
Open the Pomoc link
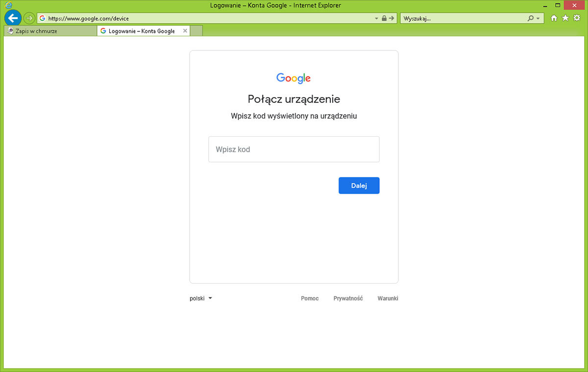tap(310, 298)
